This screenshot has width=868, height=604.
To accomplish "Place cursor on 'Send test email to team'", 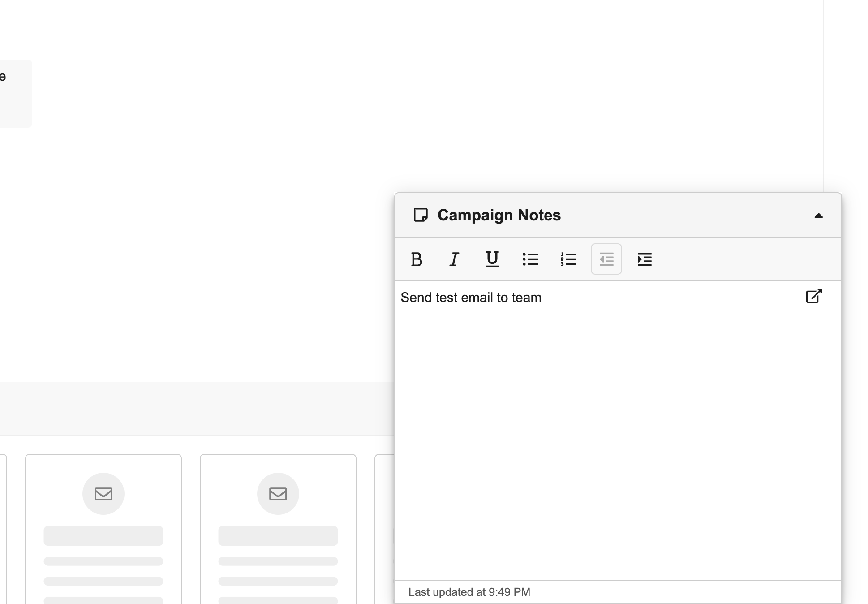I will coord(471,298).
